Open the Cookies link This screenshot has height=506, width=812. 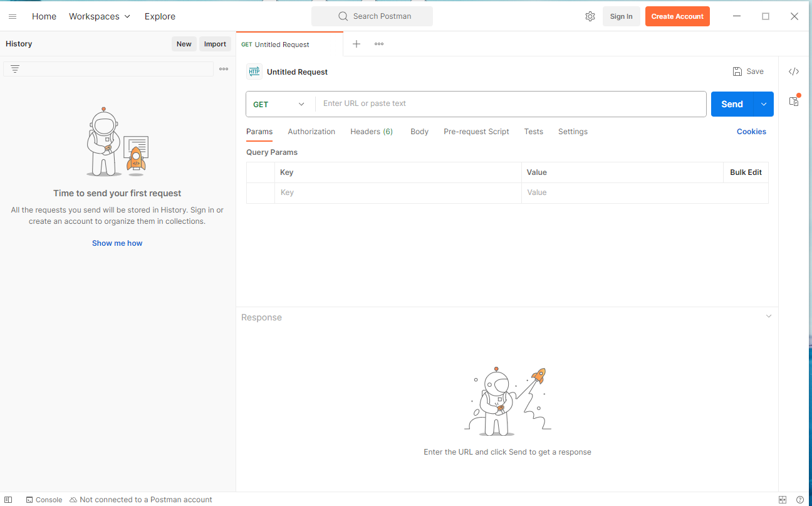751,132
